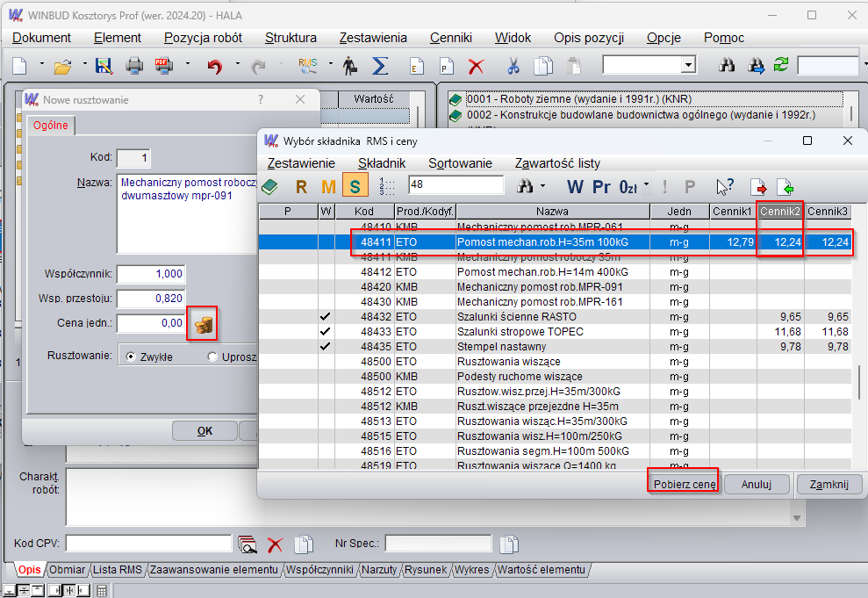Expand the dropdown arrow next to the RMS icon
Screen dimensions: 868x598
pyautogui.click(x=331, y=64)
